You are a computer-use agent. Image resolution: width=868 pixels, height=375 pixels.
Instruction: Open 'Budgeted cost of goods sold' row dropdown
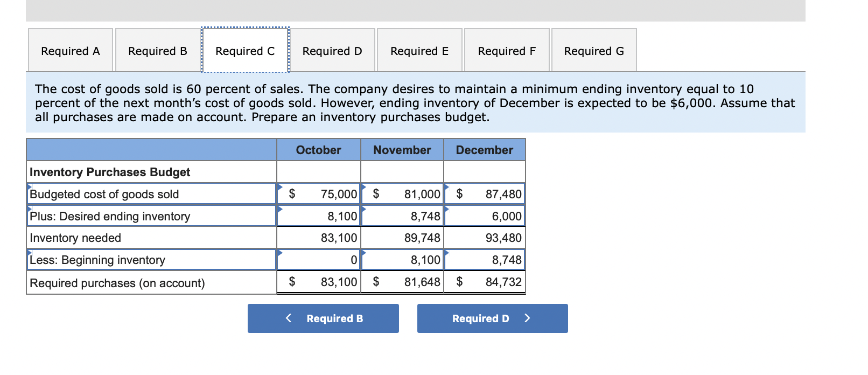(151, 194)
